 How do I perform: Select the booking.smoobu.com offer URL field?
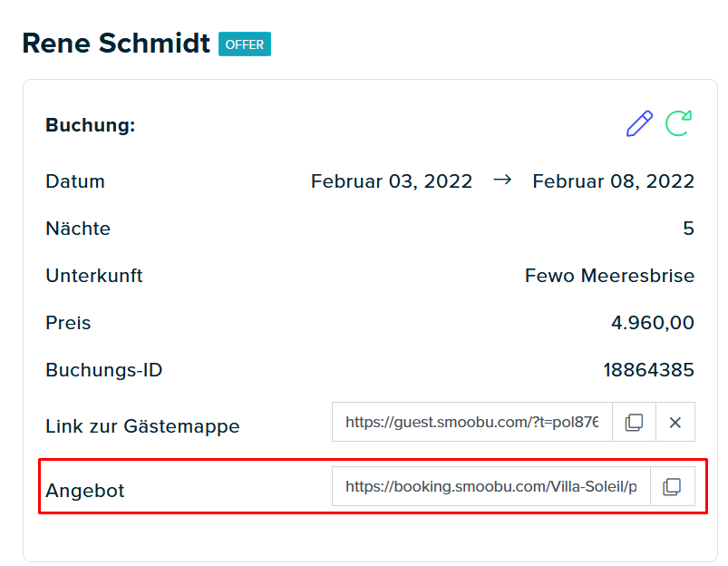pyautogui.click(x=491, y=486)
